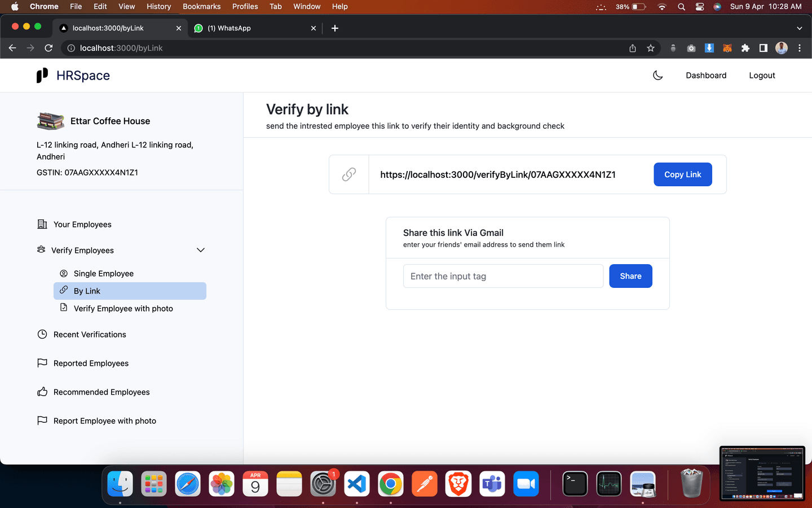Close the WhatsApp tab
This screenshot has height=508, width=812.
(x=314, y=28)
